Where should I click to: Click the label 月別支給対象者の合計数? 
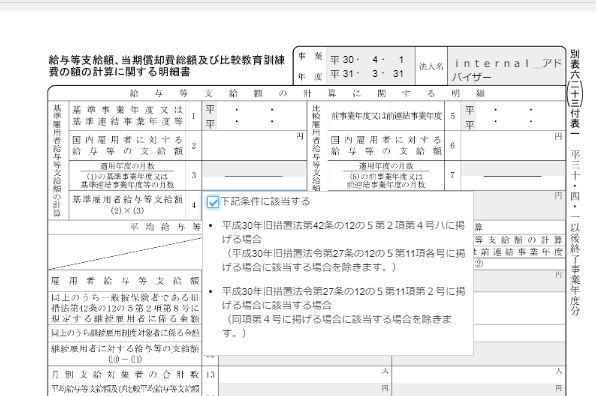(125, 375)
